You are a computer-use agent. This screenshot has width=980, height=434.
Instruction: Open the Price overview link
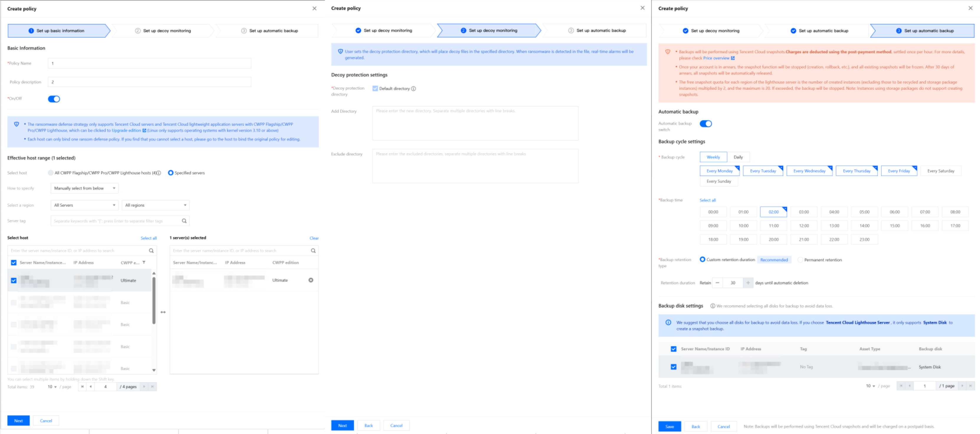717,58
